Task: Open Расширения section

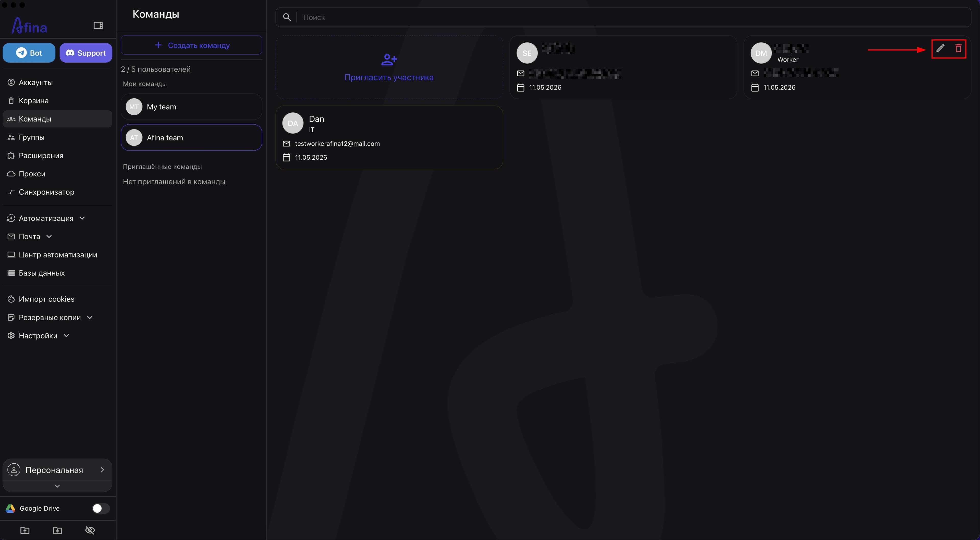Action: 57,155
